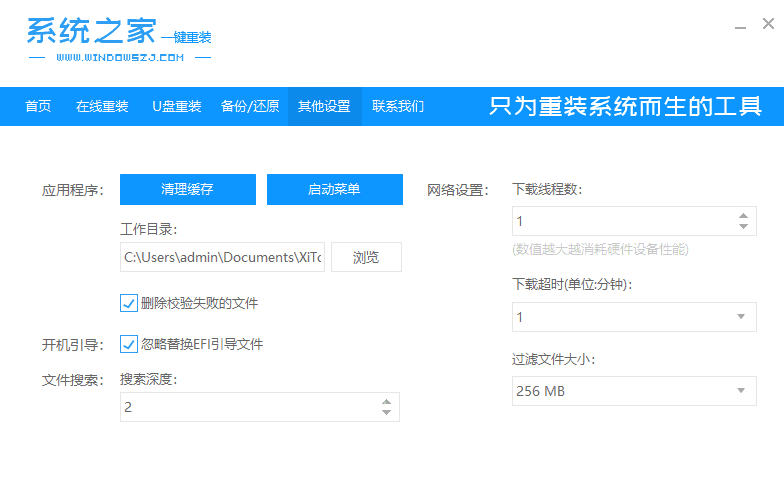Click the 启动菜单 button
The height and width of the screenshot is (493, 784).
334,189
